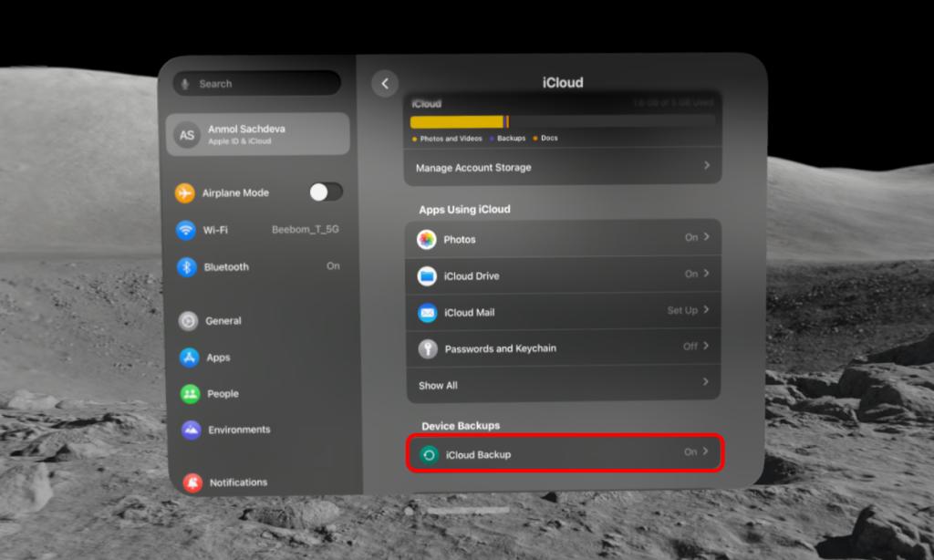Click the iCloud Drive label
Image resolution: width=934 pixels, height=560 pixels.
(x=472, y=276)
